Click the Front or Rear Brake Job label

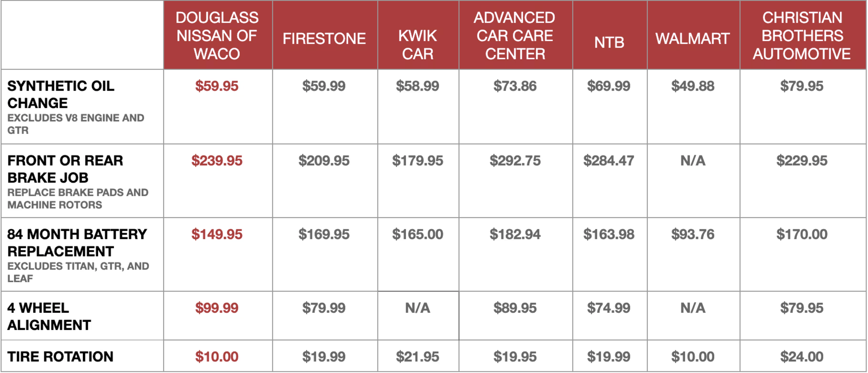65,169
